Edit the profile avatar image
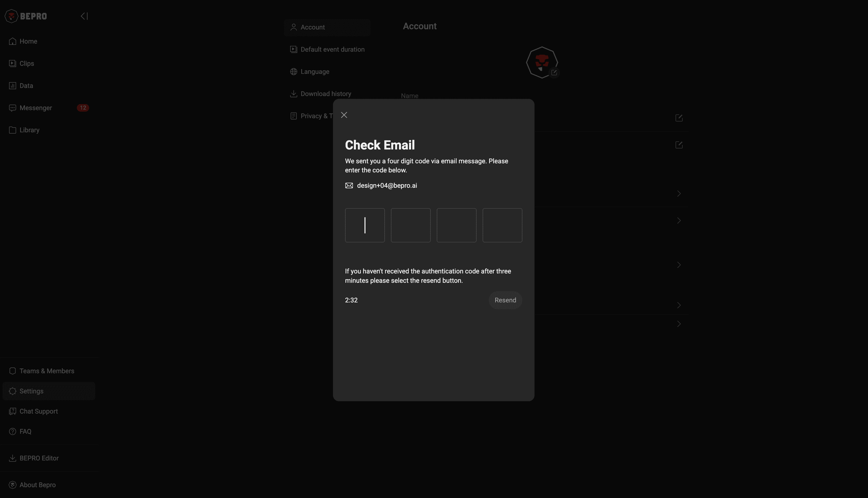This screenshot has width=868, height=498. (554, 73)
